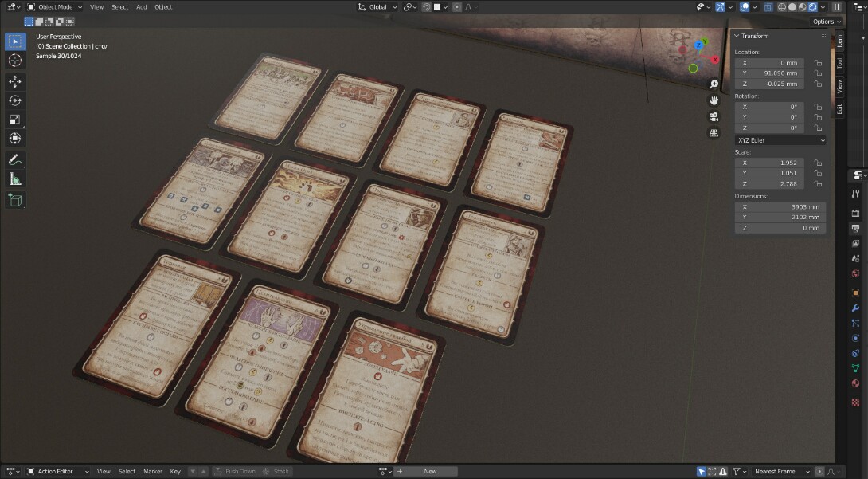The height and width of the screenshot is (479, 868).
Task: Open the Key menu in Action Editor
Action: [175, 472]
